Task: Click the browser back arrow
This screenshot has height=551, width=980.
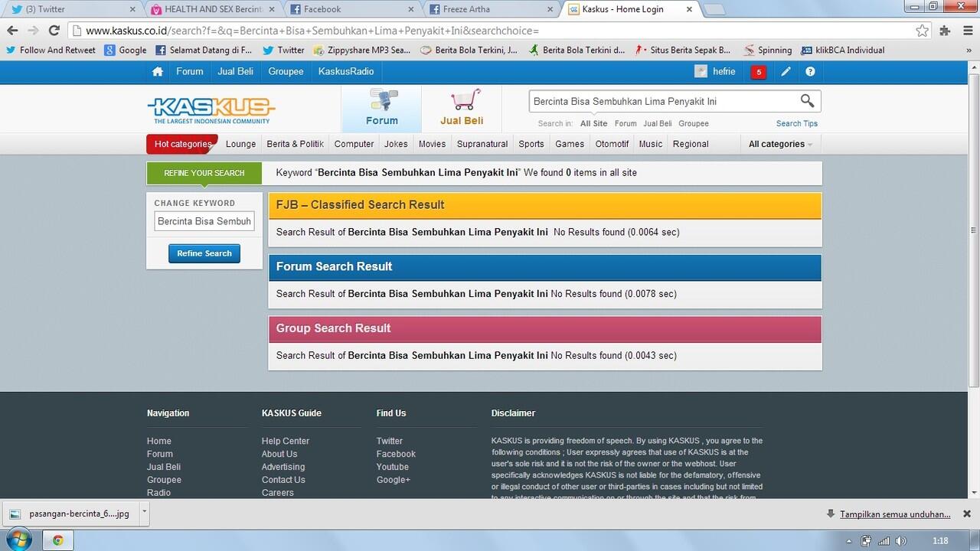Action: 12,31
